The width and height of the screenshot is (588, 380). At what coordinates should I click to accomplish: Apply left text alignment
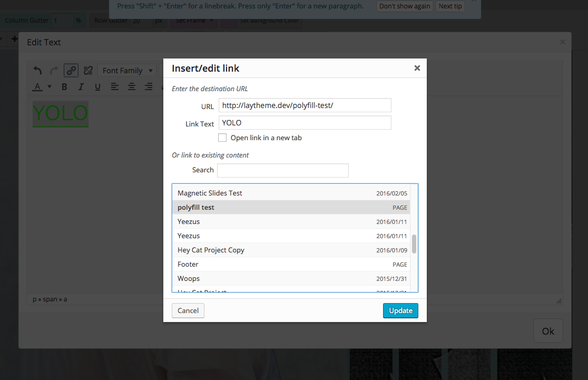pos(114,86)
